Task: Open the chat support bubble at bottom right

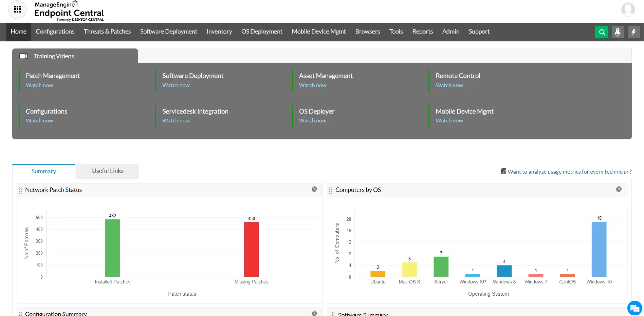Action: pyautogui.click(x=634, y=308)
